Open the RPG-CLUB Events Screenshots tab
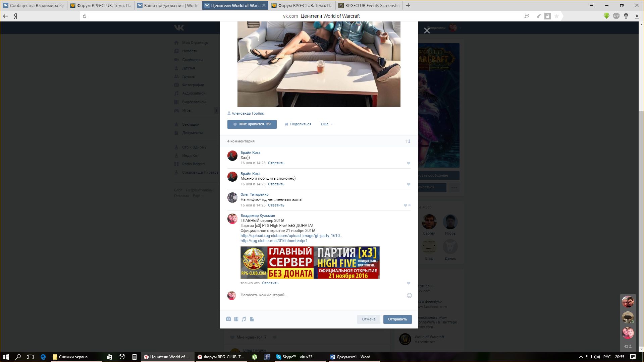Image resolution: width=644 pixels, height=362 pixels. [369, 5]
